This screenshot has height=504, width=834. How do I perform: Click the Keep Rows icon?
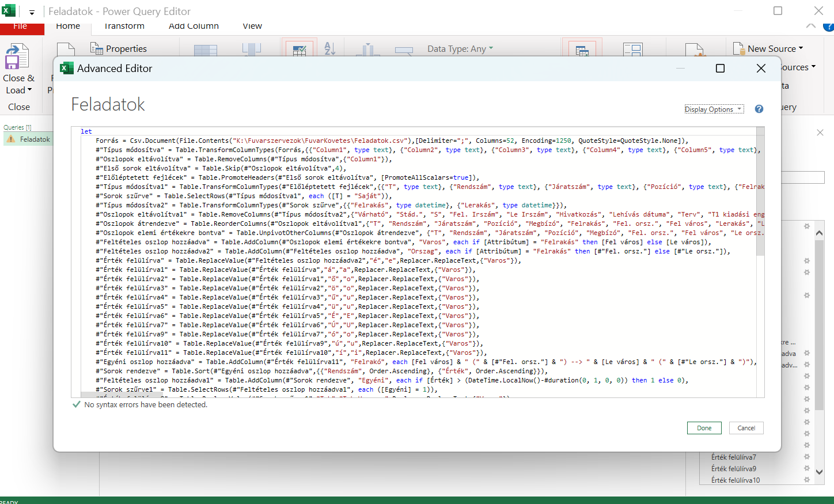point(299,50)
